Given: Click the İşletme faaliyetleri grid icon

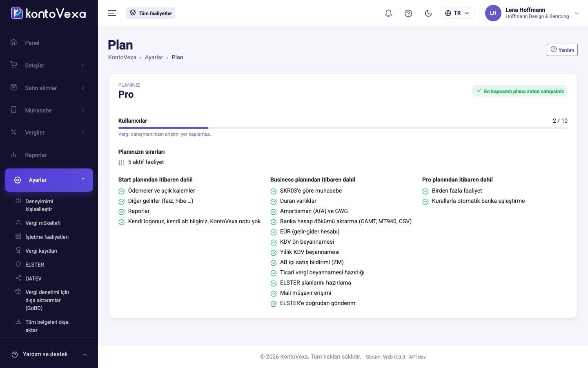Looking at the screenshot, I should pos(18,236).
